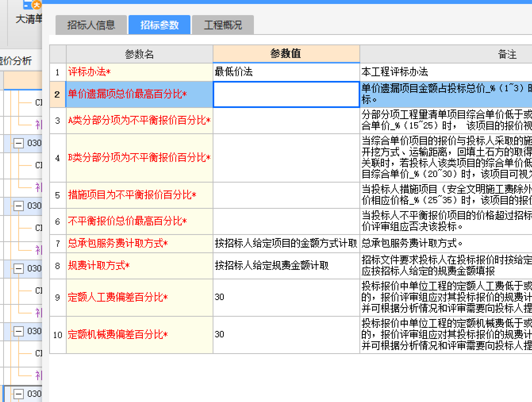Image resolution: width=532 pixels, height=402 pixels.
Task: Click row header number 4
Action: click(x=58, y=158)
